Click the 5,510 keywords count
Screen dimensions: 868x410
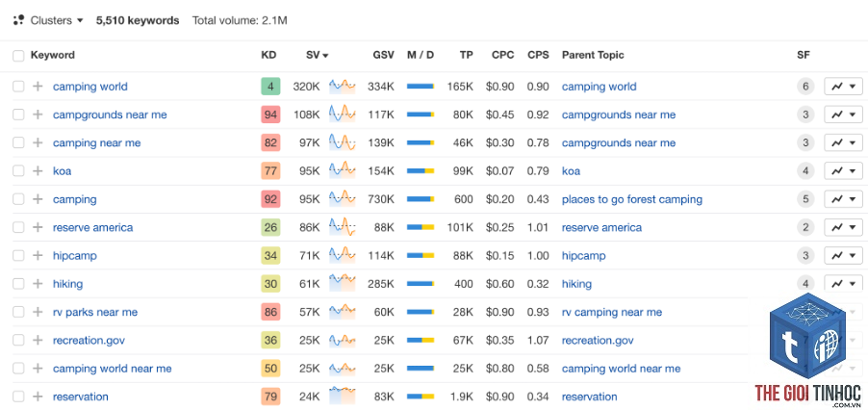click(138, 20)
